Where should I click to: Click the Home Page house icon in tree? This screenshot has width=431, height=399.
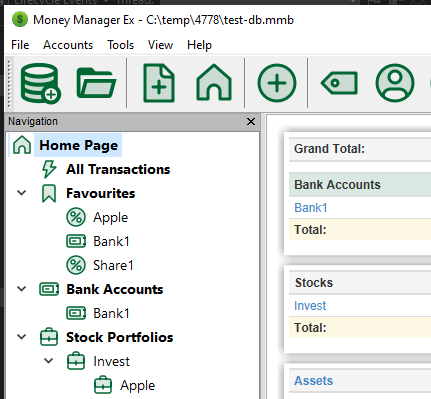(22, 145)
